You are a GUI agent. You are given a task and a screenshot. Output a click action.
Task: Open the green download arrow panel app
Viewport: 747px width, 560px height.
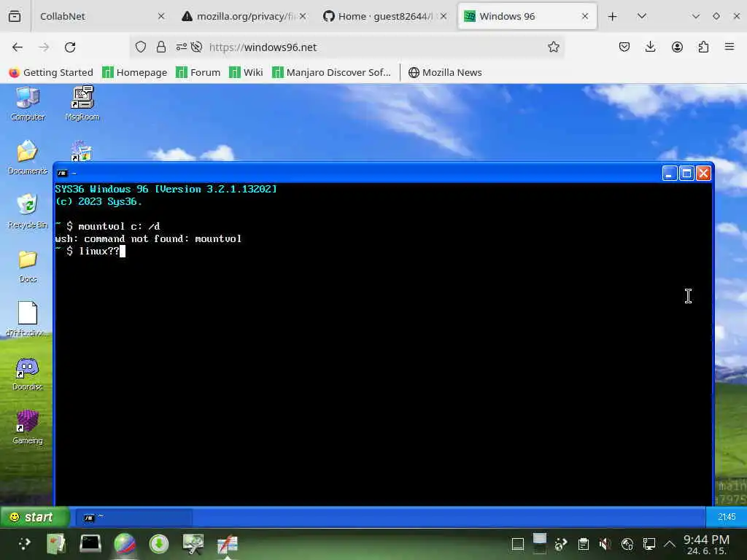point(158,544)
